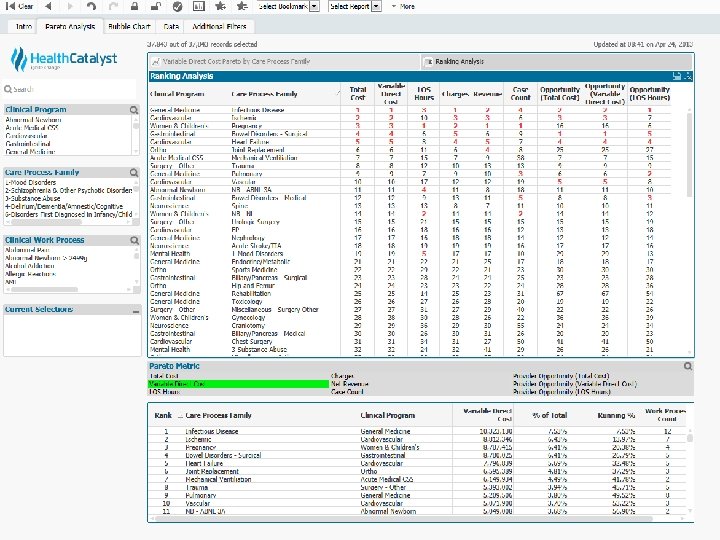Sort by the Total Cost column header
This screenshot has height=540, width=720.
pyautogui.click(x=358, y=94)
